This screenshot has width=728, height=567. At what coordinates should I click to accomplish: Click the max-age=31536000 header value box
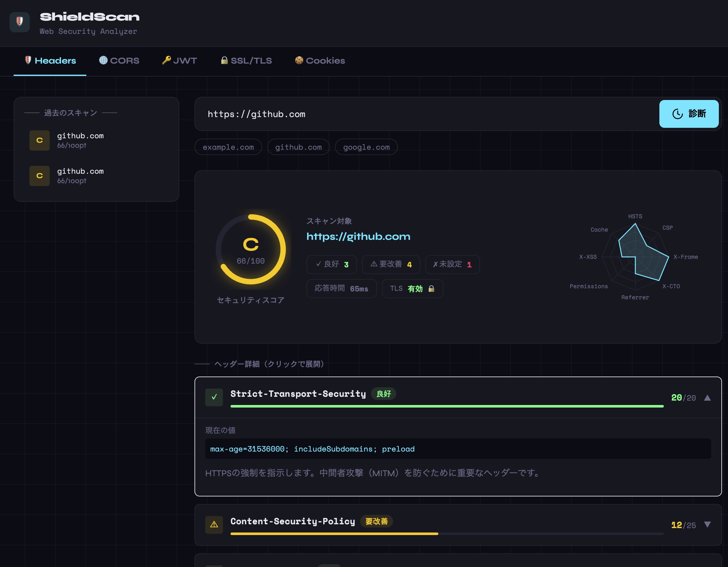click(x=458, y=449)
